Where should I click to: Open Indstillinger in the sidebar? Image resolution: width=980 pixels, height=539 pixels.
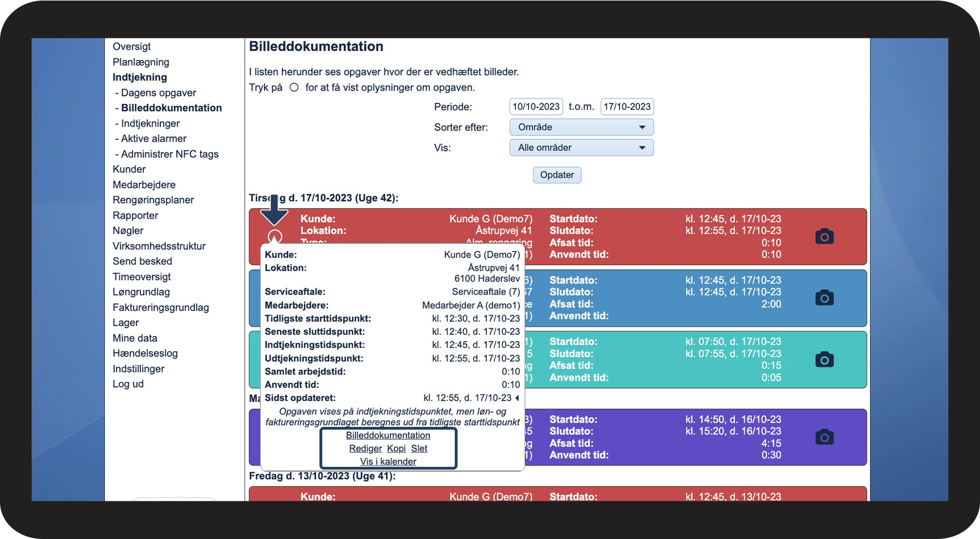point(139,369)
